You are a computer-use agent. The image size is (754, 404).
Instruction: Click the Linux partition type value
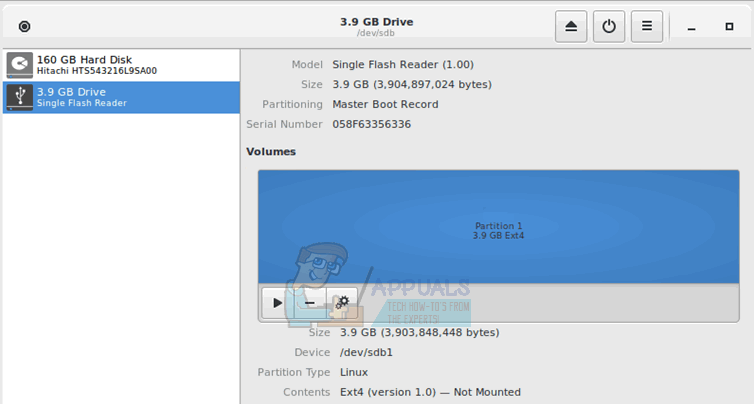(x=354, y=372)
